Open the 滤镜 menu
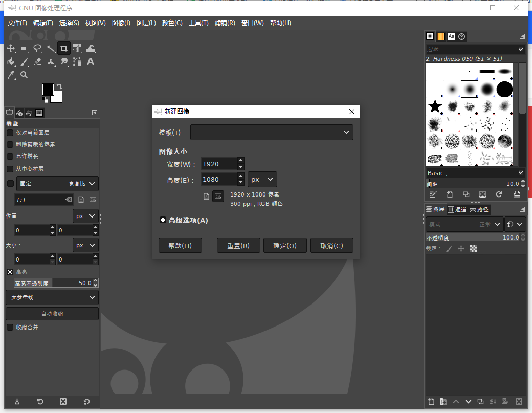 225,23
